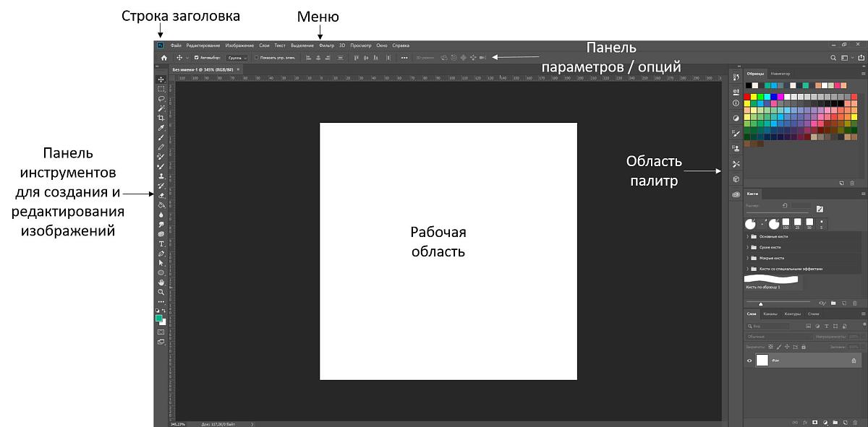
Task: Select the Horizontal Type tool
Action: (x=161, y=244)
